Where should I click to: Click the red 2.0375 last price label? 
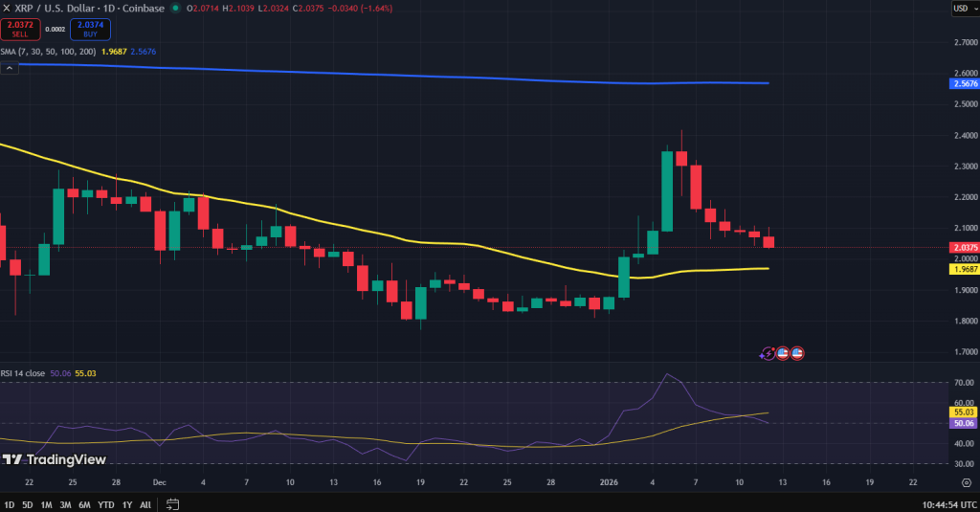(965, 248)
